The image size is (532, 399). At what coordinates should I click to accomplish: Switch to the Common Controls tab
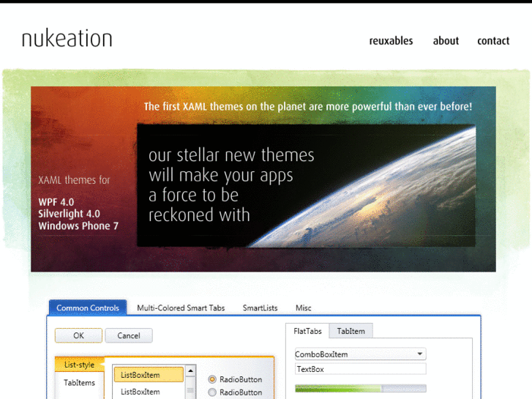pos(88,308)
